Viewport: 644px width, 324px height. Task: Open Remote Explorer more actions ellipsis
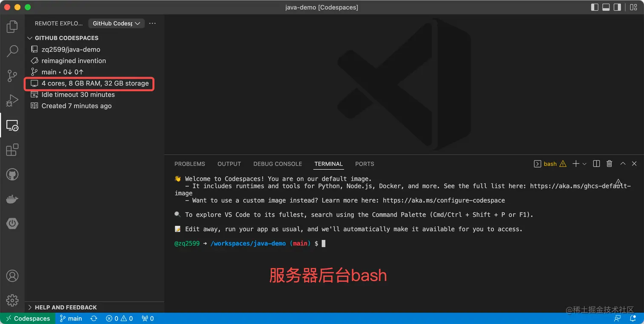152,23
